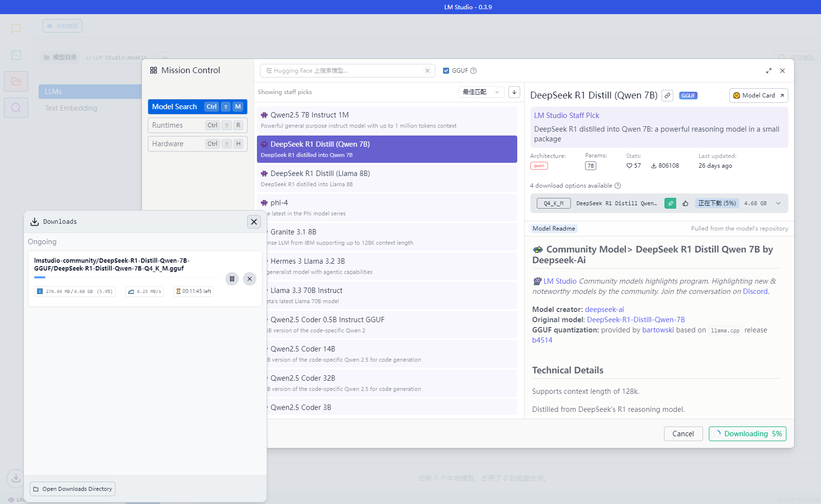This screenshot has width=821, height=504.
Task: Click the GGUF help question mark icon
Action: click(473, 71)
